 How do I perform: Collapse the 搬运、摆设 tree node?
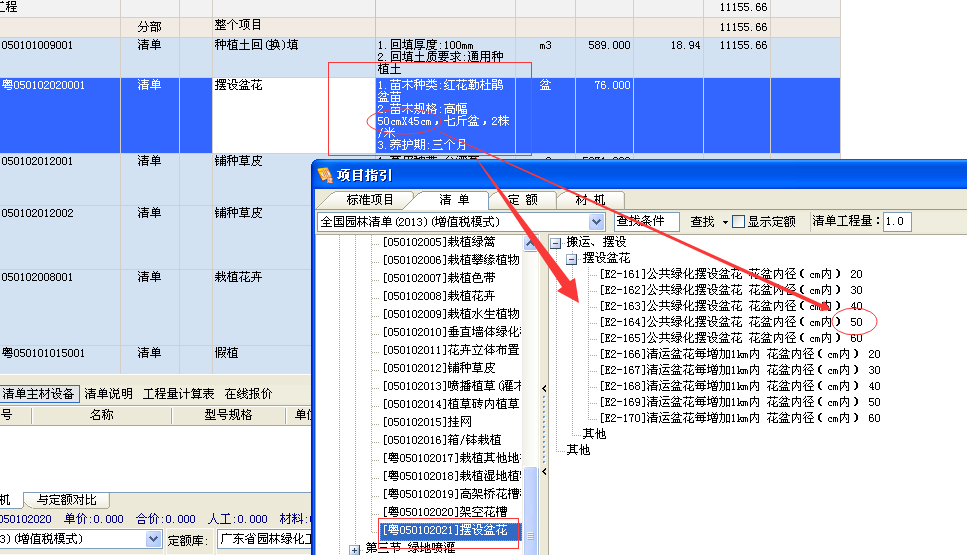tap(556, 242)
